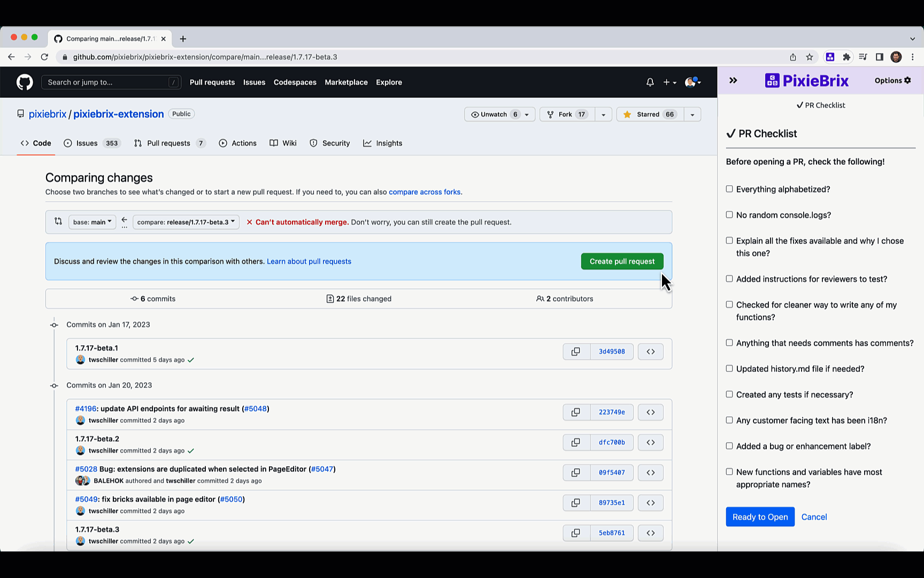This screenshot has width=924, height=578.
Task: Check the 'Everything alphabetized?' checkbox
Action: [729, 189]
